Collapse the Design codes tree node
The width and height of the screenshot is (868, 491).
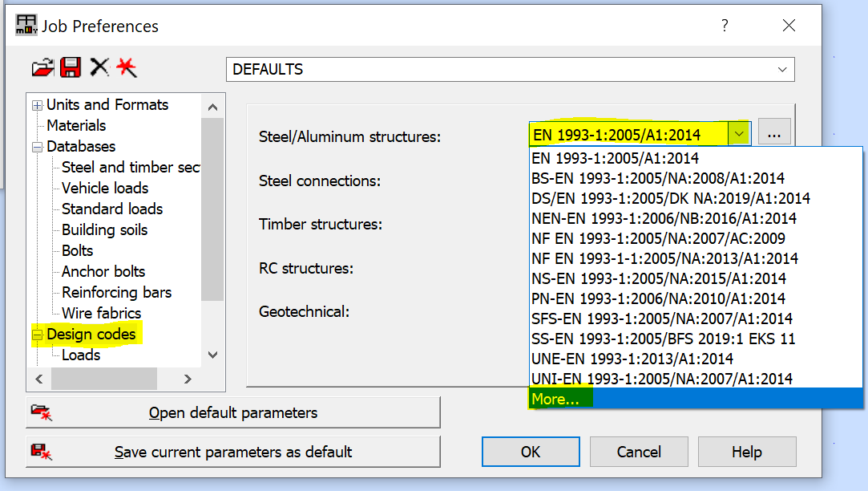tap(37, 335)
